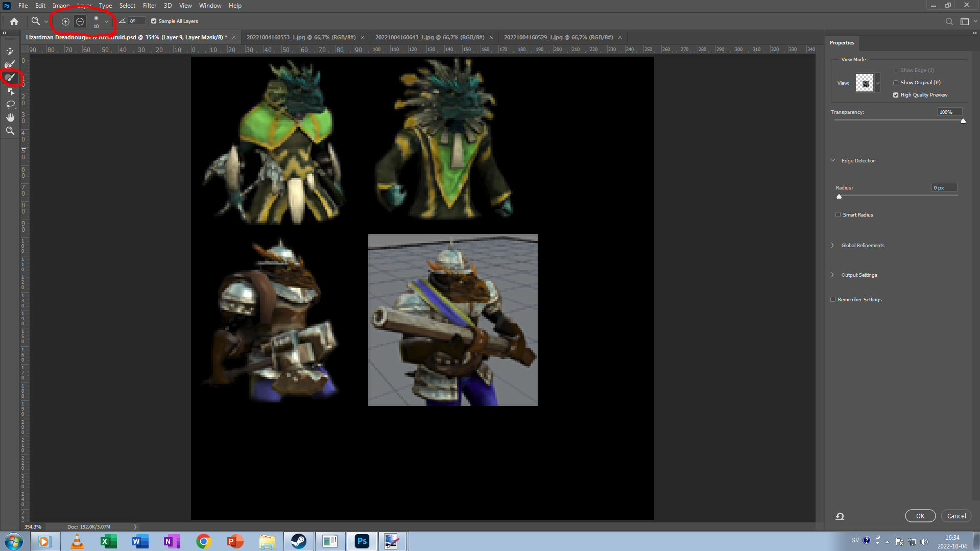Screen dimensions: 980x551
Task: Open the brush size preview picker
Action: 96,21
